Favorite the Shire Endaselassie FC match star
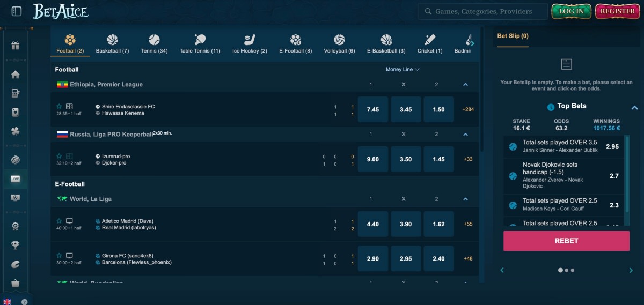Screen dimensions: 644x305 point(60,106)
